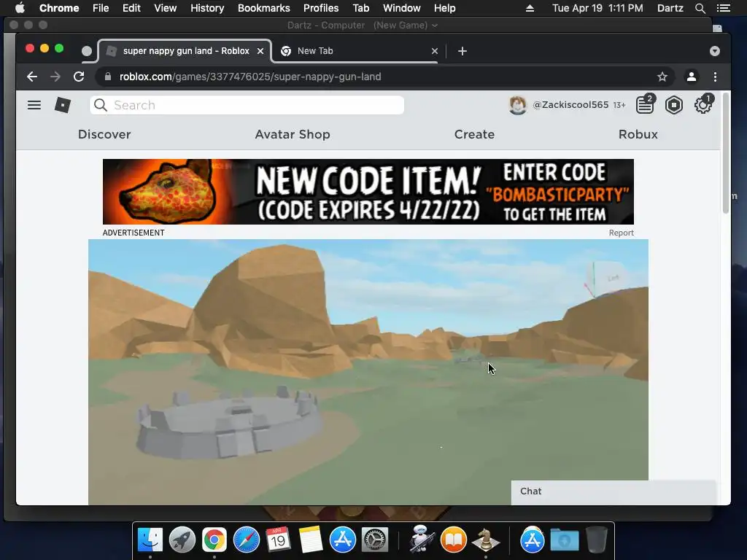Viewport: 747px width, 560px height.
Task: Bookmark this page with the star icon
Action: coord(662,77)
